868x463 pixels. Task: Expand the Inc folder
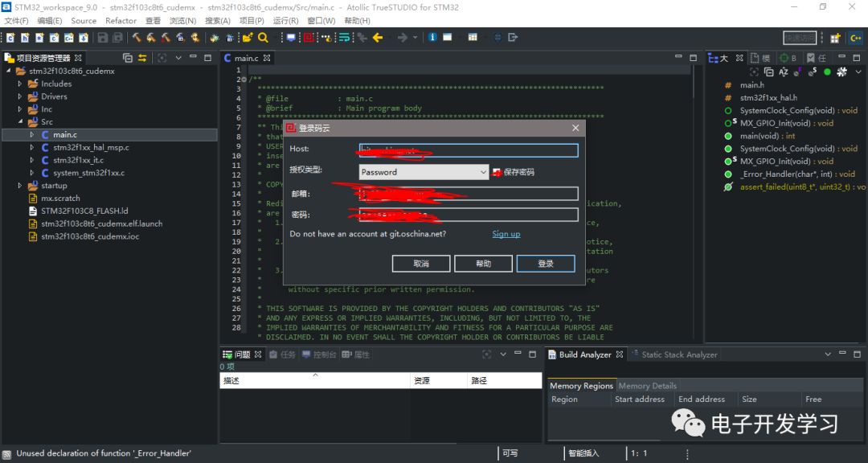click(20, 109)
